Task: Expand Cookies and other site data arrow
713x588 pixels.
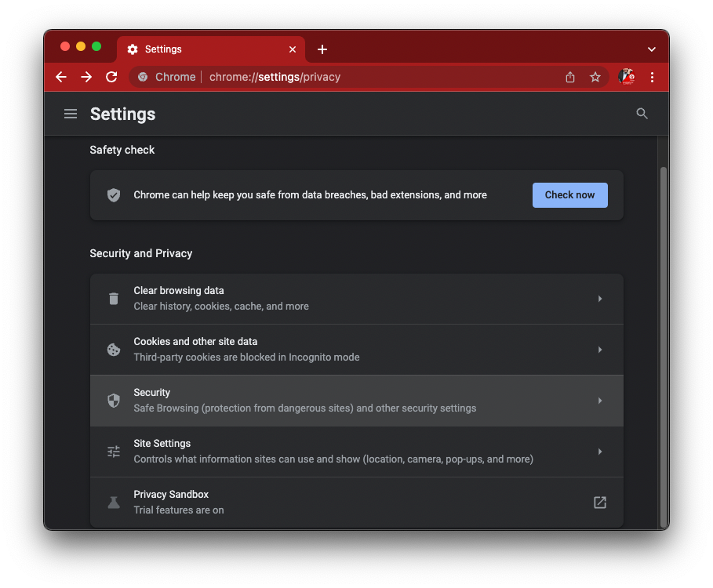Action: 599,350
